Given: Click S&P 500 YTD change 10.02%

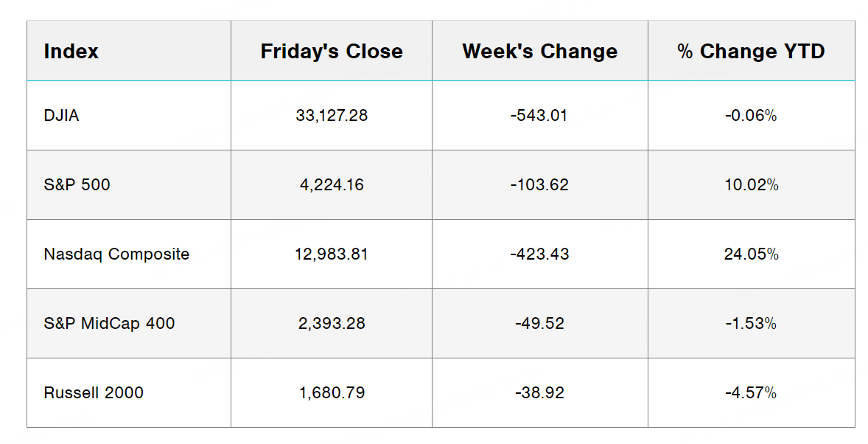Looking at the screenshot, I should pos(751,185).
